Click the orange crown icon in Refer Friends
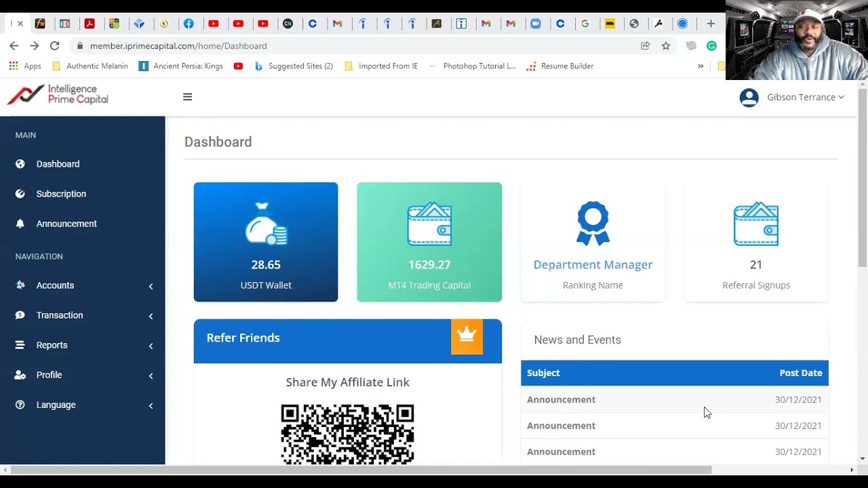868x488 pixels. click(467, 337)
